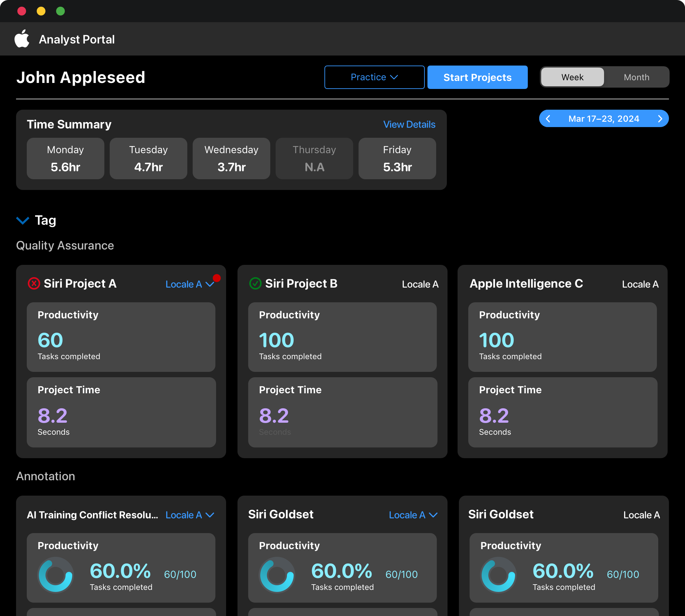Open Locale A dropdown on Siri Project A
The height and width of the screenshot is (616, 685).
coord(190,284)
